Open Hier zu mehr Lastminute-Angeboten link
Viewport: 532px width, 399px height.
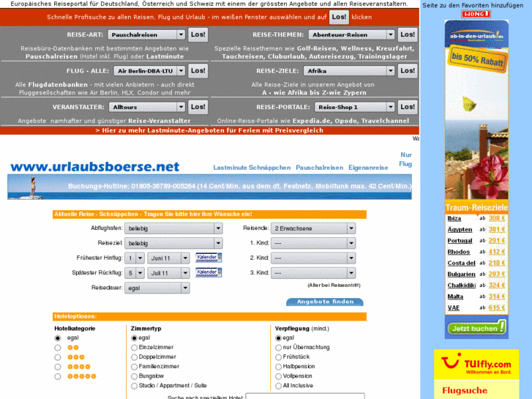click(209, 130)
